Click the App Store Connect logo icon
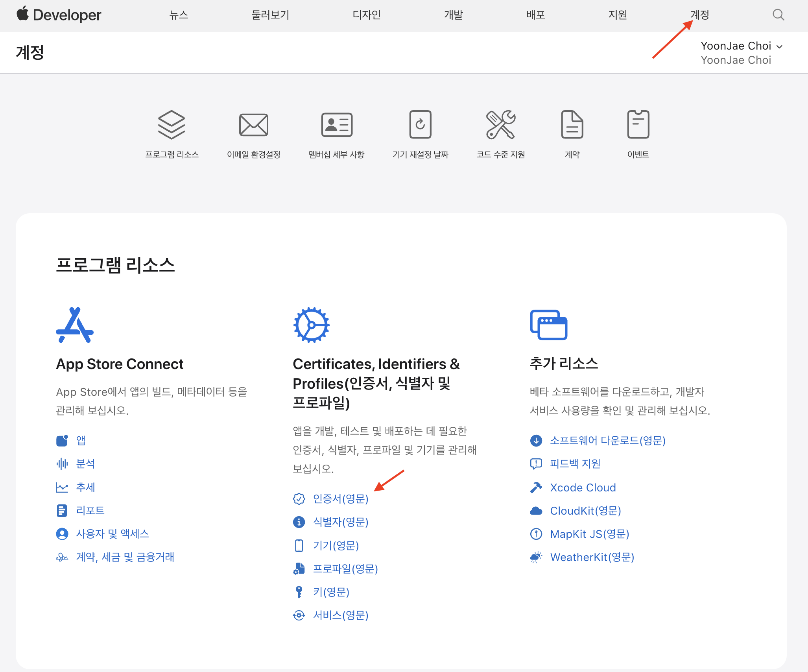The height and width of the screenshot is (672, 808). click(75, 325)
